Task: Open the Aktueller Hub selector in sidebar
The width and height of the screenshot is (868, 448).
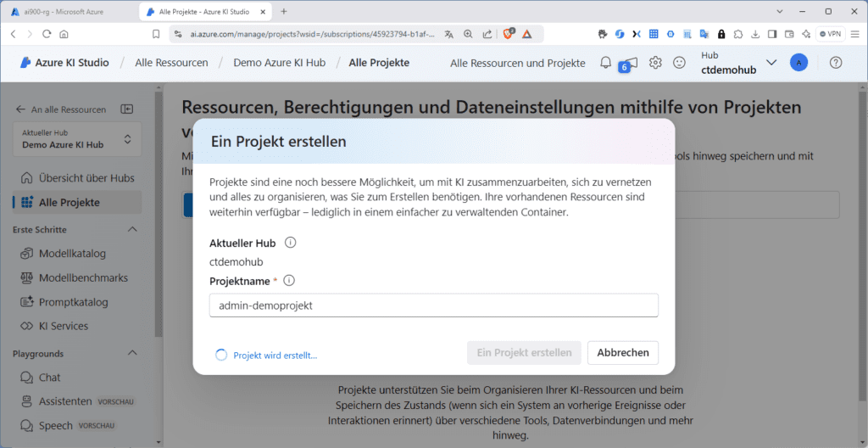Action: click(77, 139)
